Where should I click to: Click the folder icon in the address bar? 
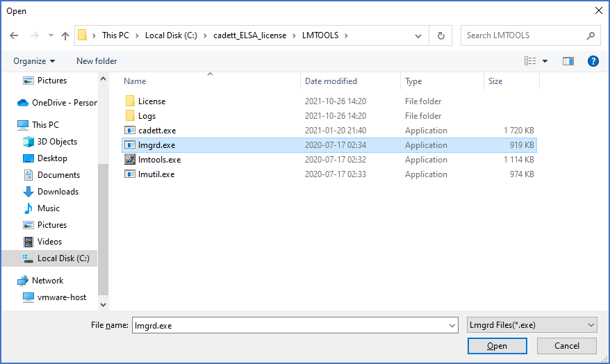point(82,35)
